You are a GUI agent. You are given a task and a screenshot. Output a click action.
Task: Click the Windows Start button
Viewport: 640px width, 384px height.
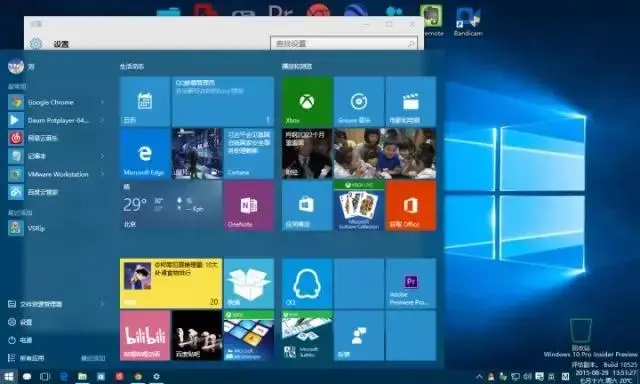pyautogui.click(x=9, y=376)
